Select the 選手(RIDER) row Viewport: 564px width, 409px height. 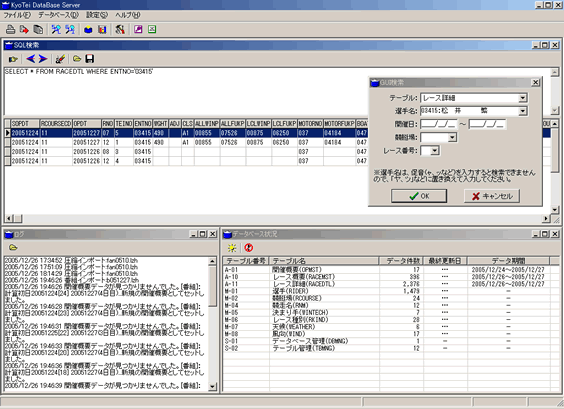pyautogui.click(x=391, y=291)
